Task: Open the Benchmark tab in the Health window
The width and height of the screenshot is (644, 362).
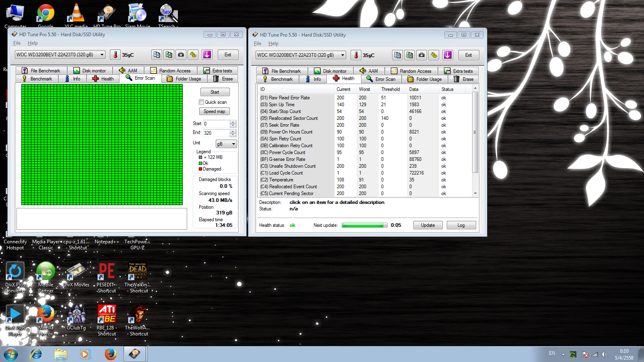Action: (278, 79)
